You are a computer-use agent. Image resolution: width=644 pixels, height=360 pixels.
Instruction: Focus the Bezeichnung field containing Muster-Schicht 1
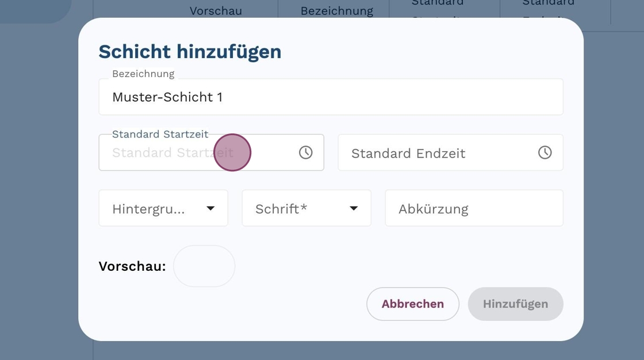pos(331,97)
